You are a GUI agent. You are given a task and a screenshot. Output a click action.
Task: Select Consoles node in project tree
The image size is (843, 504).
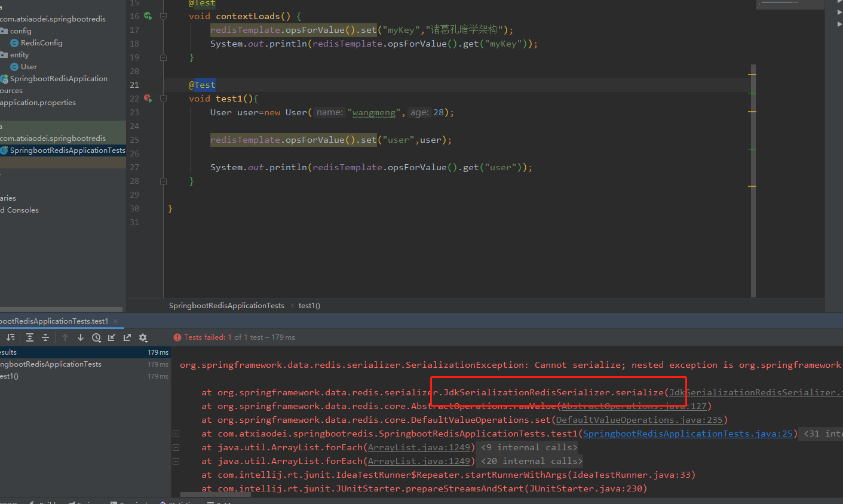click(19, 210)
